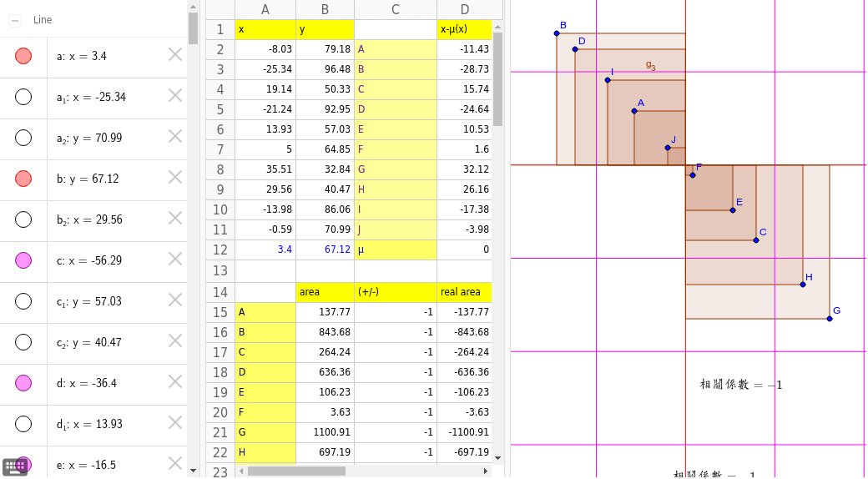Click algebra view scroll down arrow
The image size is (868, 479).
pyautogui.click(x=193, y=471)
